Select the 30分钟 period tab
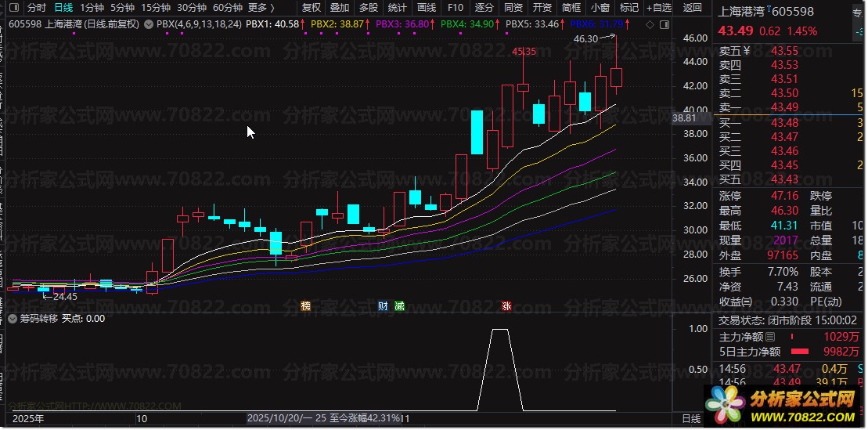The width and height of the screenshot is (868, 430). (191, 8)
